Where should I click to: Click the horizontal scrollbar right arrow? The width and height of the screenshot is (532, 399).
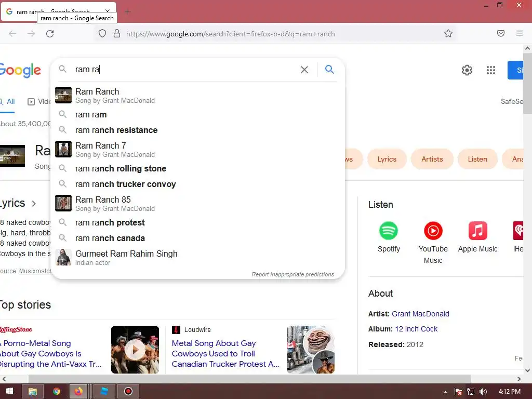519,379
